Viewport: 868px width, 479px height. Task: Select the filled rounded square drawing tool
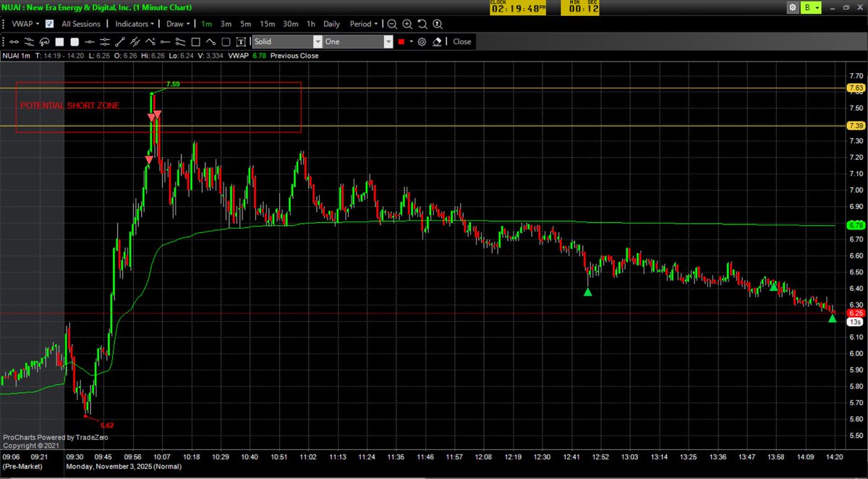75,42
